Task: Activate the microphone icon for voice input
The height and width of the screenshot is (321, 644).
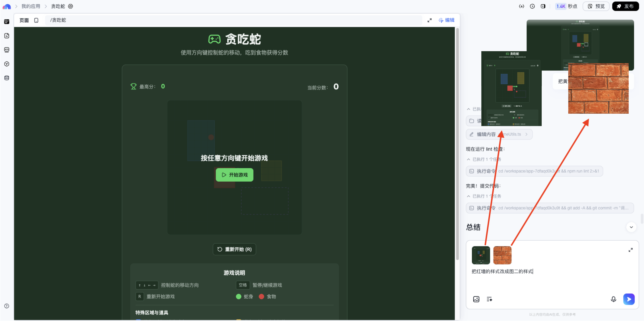Action: click(x=613, y=299)
